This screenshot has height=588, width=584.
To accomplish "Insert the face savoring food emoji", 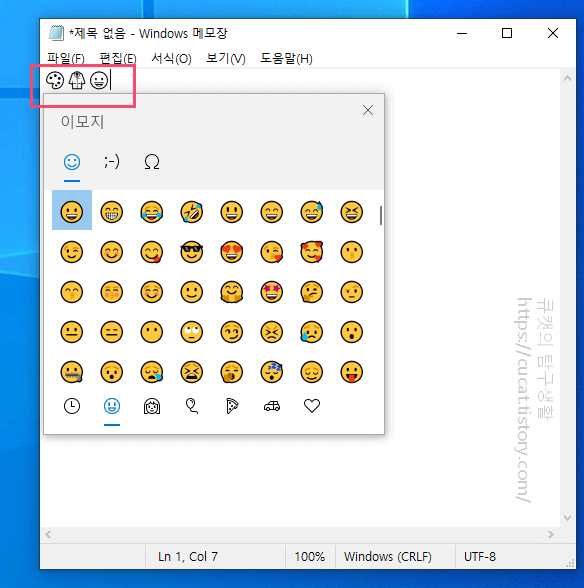I will pos(152,252).
